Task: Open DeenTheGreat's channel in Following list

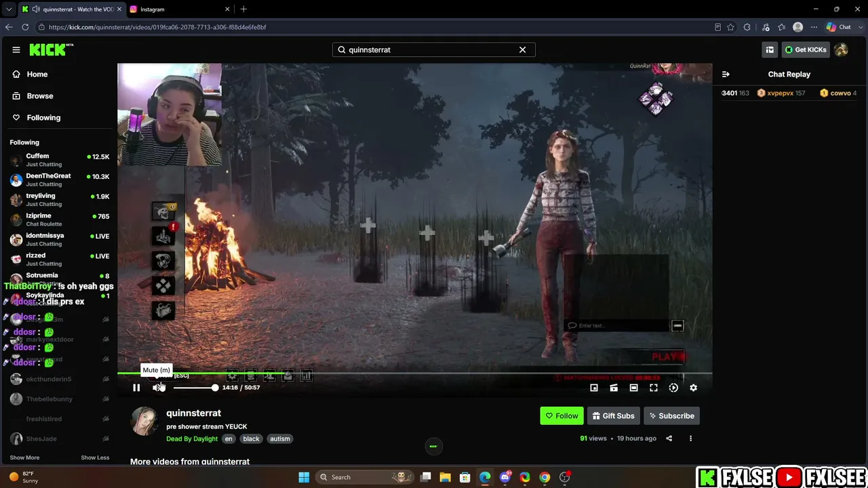Action: (x=60, y=180)
